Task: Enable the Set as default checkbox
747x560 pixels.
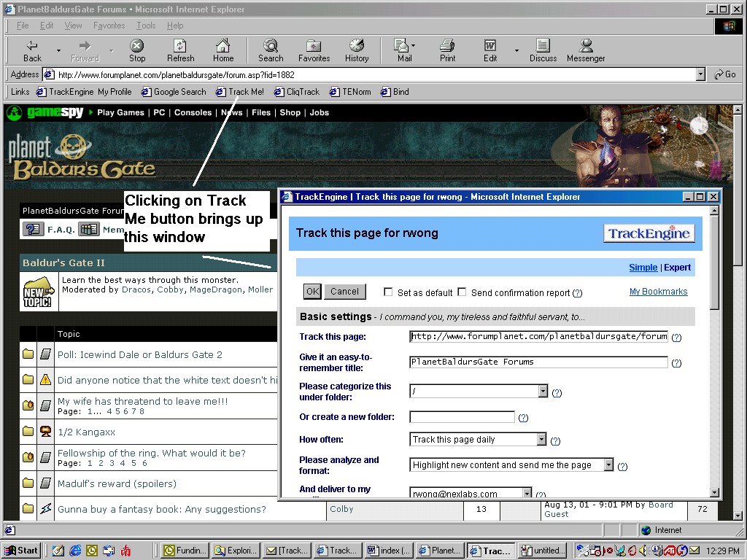Action: coord(388,292)
